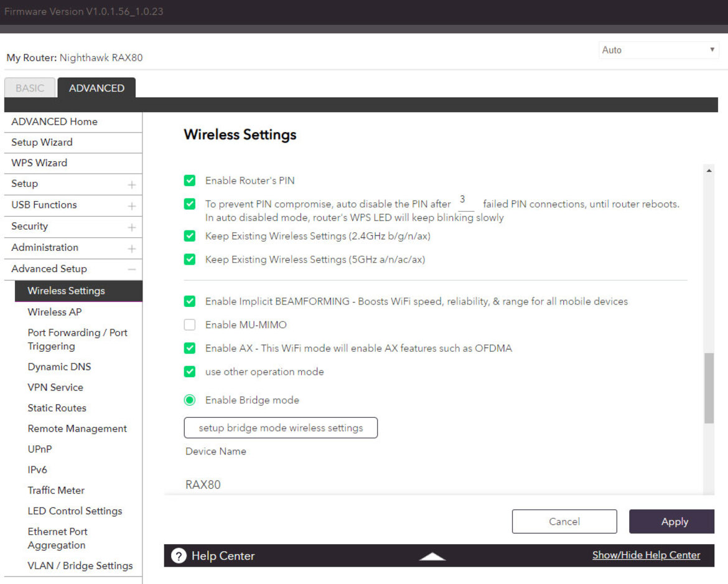728x584 pixels.
Task: Click the Help Center question mark icon
Action: [x=179, y=555]
